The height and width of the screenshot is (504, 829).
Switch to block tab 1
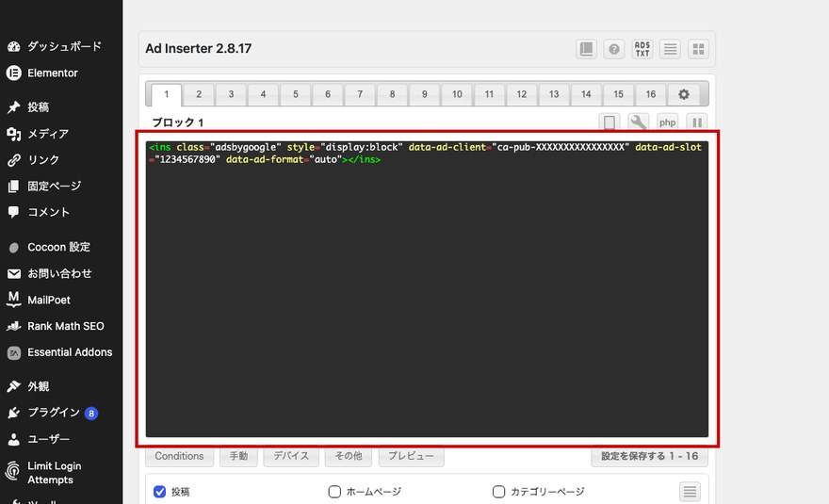(167, 94)
